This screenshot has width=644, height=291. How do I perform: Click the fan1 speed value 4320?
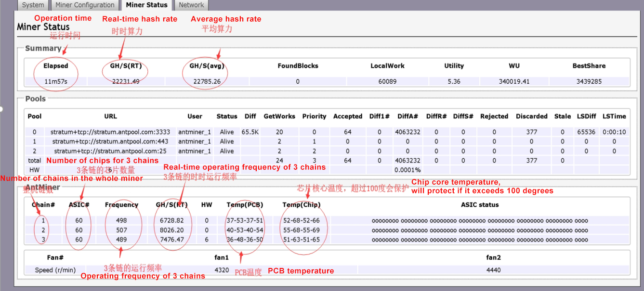221,270
